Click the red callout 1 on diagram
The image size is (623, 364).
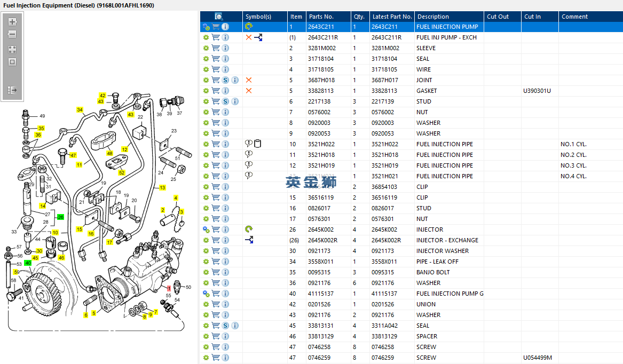click(169, 289)
